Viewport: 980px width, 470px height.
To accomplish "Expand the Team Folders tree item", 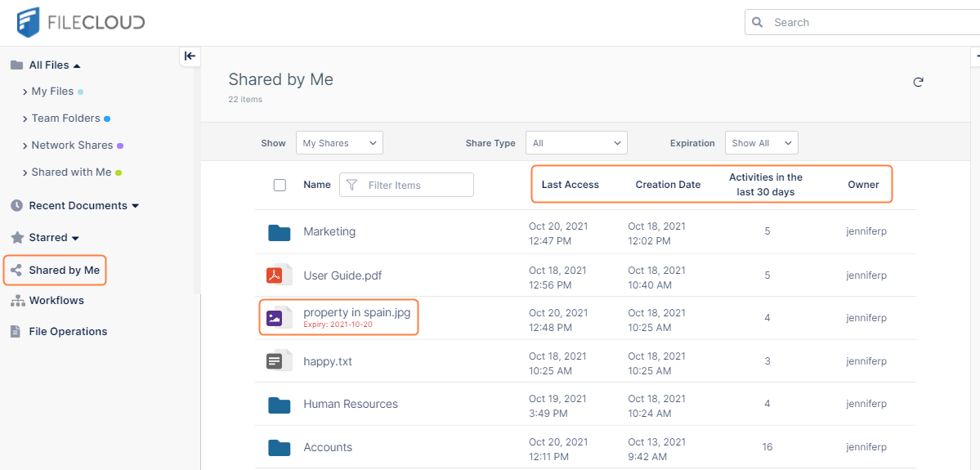I will pyautogui.click(x=65, y=119).
